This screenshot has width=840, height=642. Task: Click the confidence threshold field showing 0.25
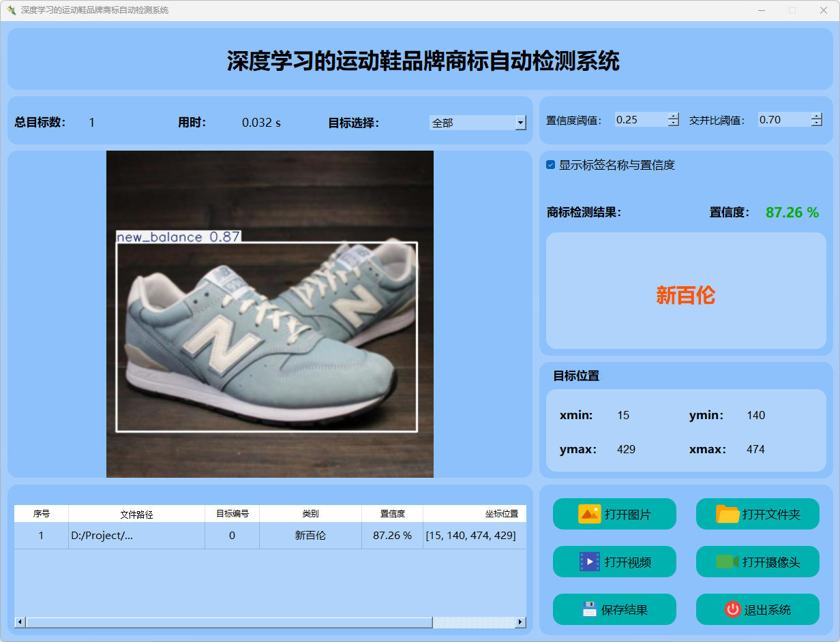tap(640, 120)
